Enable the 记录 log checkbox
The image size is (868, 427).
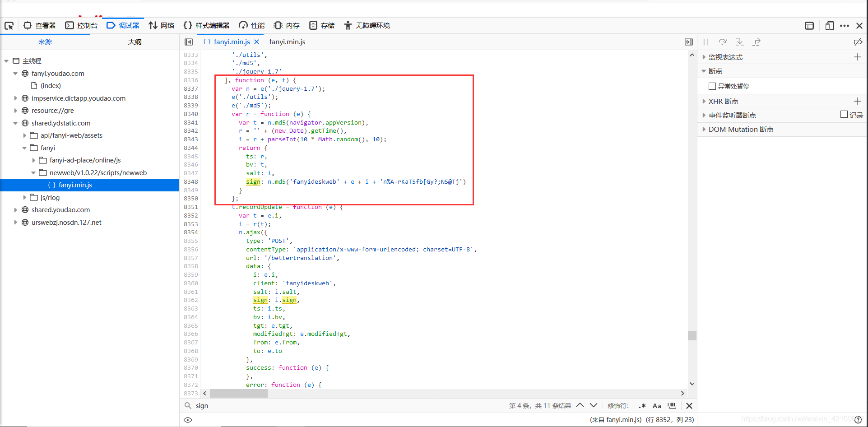(x=844, y=115)
